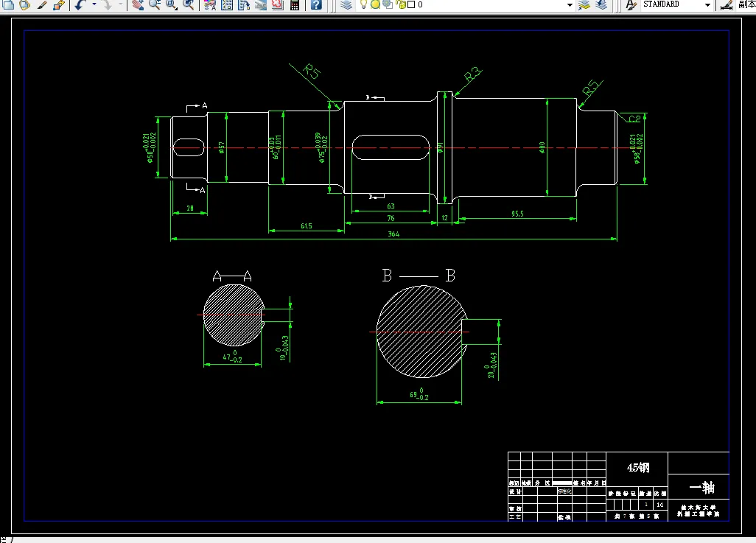Viewport: 756px width, 543px height.
Task: Click the Help question mark icon
Action: click(x=316, y=5)
